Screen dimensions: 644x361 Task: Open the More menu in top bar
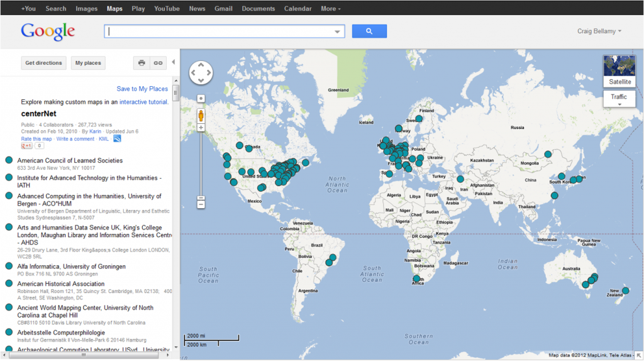click(331, 9)
